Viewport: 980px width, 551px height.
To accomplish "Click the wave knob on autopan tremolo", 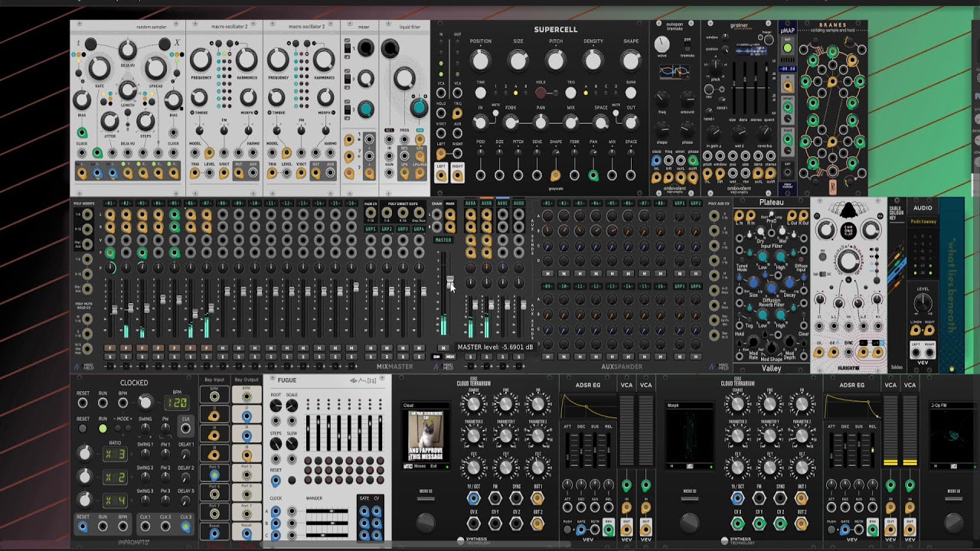I will coord(662,45).
